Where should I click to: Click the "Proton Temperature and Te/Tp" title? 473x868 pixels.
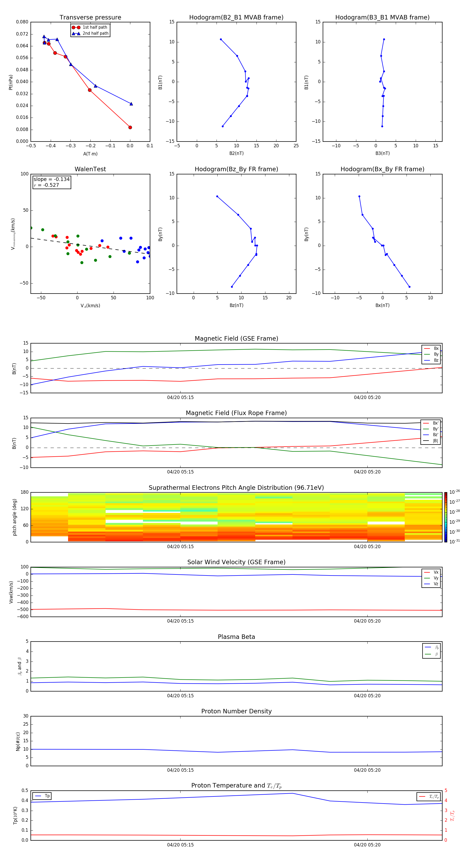point(236,786)
